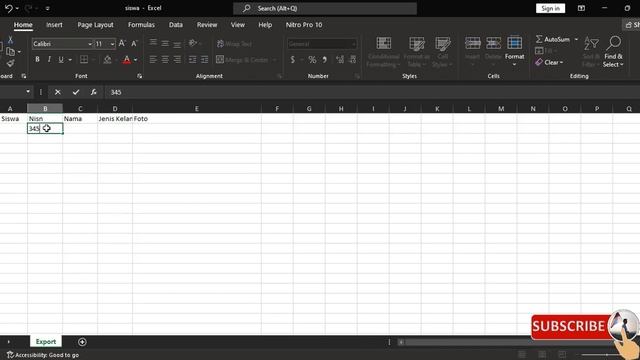
Task: Click the Borders icon
Action: (x=84, y=60)
